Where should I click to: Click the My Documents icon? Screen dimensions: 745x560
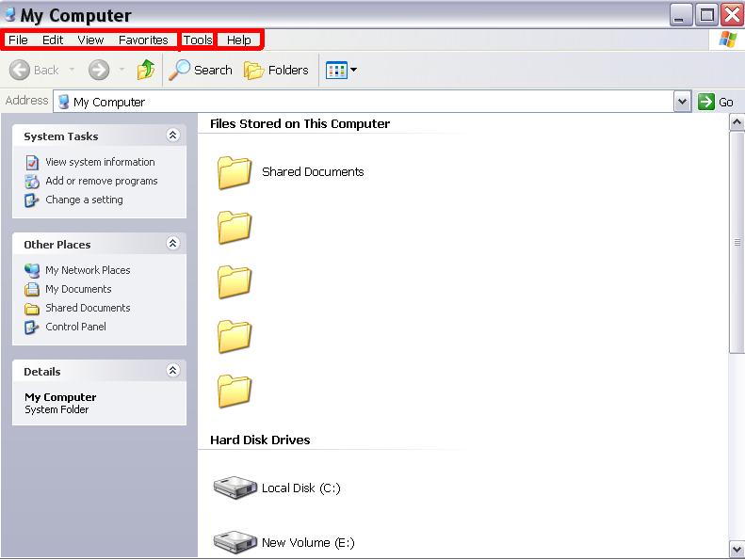32,289
